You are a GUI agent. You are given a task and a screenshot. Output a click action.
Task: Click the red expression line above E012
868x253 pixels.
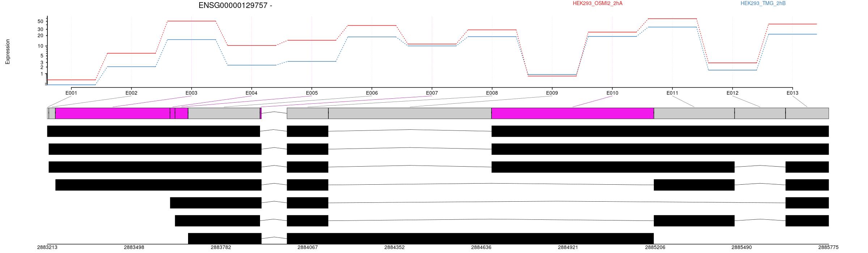click(x=732, y=63)
